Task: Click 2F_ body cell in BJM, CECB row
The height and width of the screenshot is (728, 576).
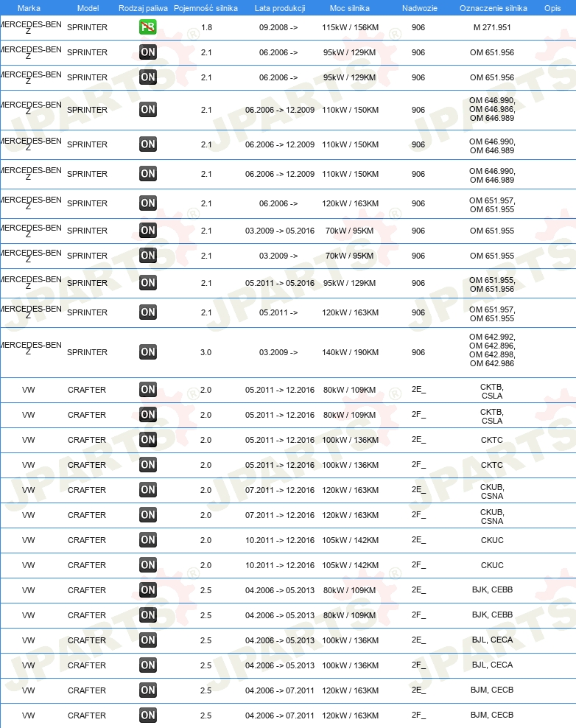Action: click(418, 715)
